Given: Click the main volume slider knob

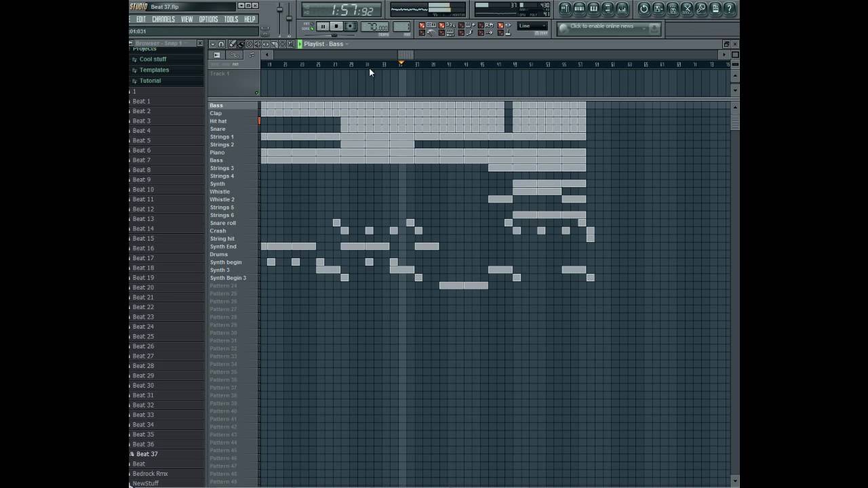Looking at the screenshot, I should point(279,9).
